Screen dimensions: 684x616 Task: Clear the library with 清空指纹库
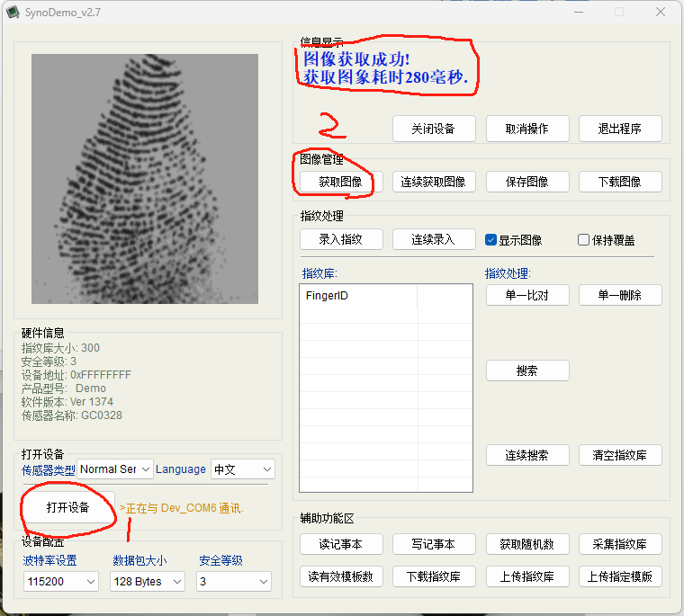[x=620, y=455]
